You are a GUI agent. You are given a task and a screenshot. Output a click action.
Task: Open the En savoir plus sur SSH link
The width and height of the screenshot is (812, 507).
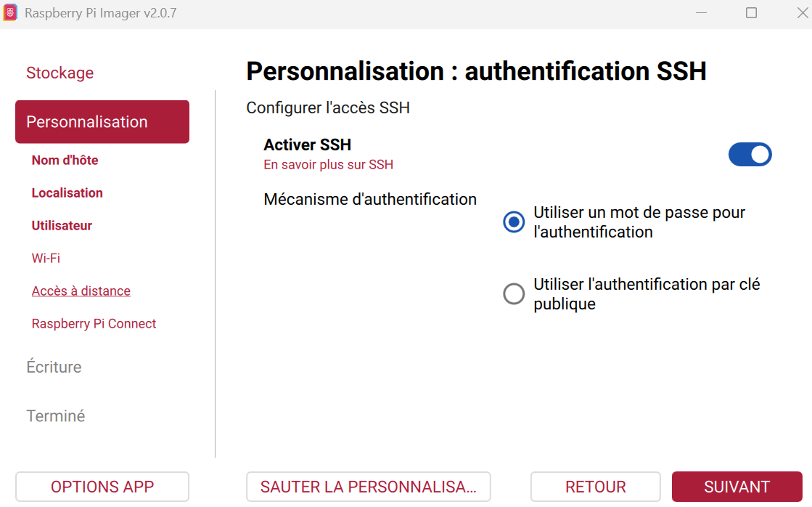point(328,165)
